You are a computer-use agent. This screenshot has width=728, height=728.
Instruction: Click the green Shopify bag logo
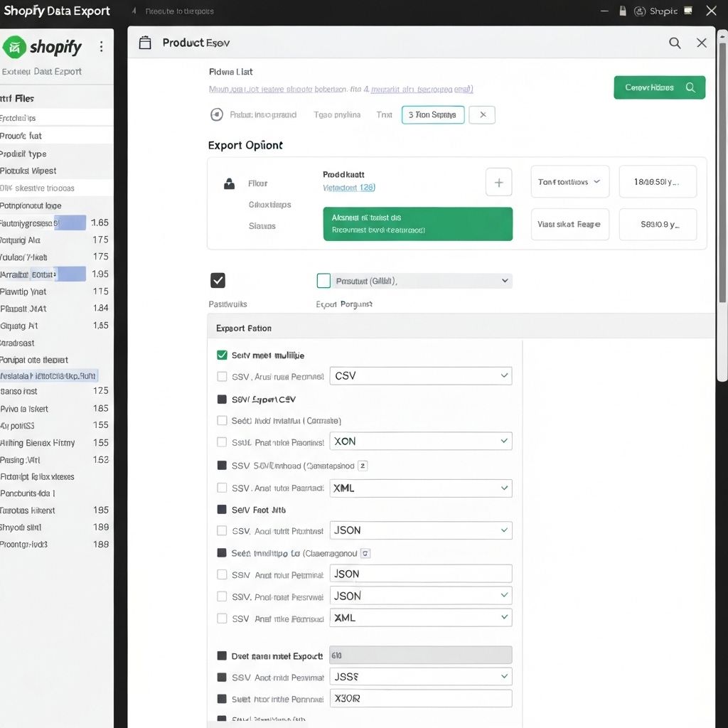pos(14,48)
